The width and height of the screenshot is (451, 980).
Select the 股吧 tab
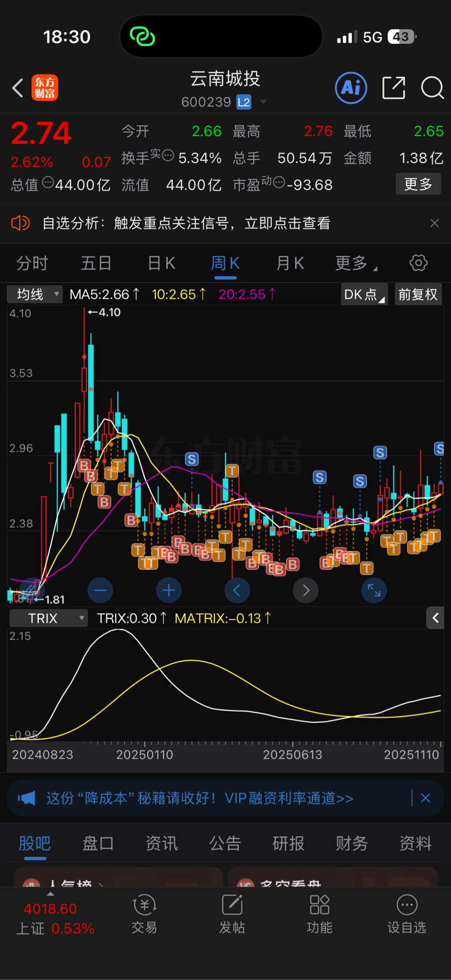tap(35, 843)
